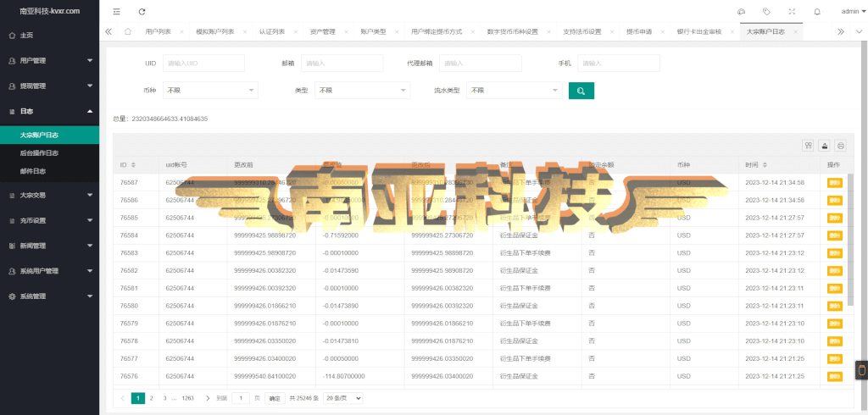Go to page 2 in pagination

click(151, 398)
